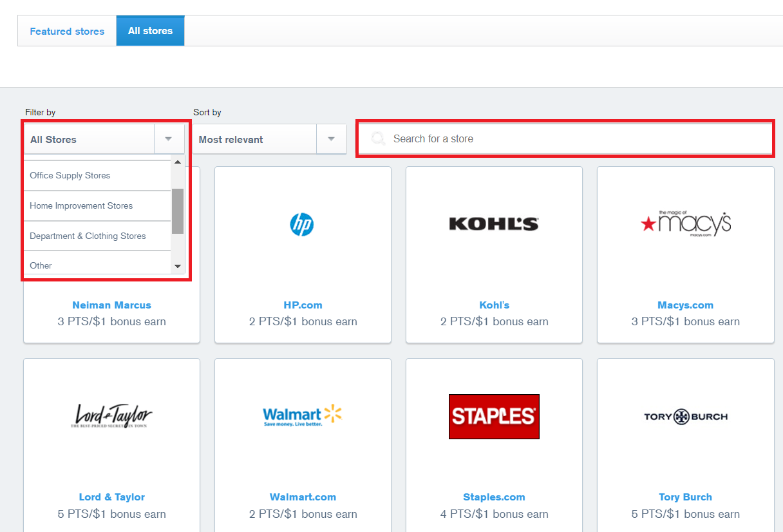Select the All stores tab

coord(150,31)
